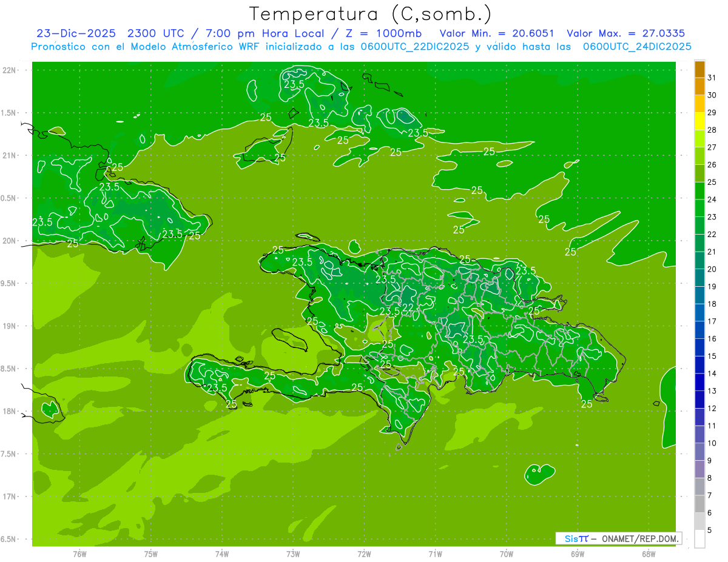
Task: Pick the legend color band between 25 and 26
Action: 699,173
